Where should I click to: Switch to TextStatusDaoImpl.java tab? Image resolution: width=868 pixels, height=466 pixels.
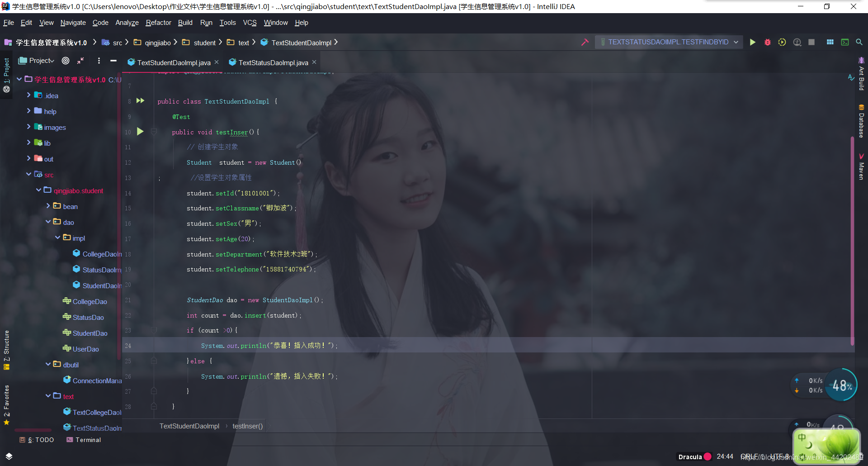273,62
